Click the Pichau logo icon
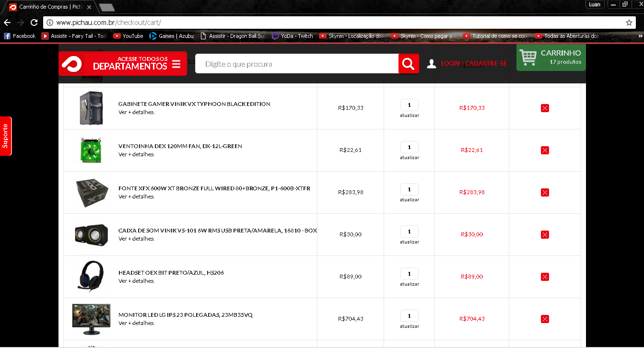644x348 pixels. pyautogui.click(x=73, y=64)
